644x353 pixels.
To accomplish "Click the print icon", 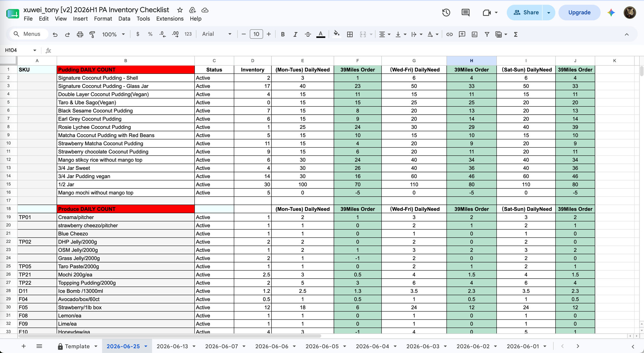I will [80, 34].
